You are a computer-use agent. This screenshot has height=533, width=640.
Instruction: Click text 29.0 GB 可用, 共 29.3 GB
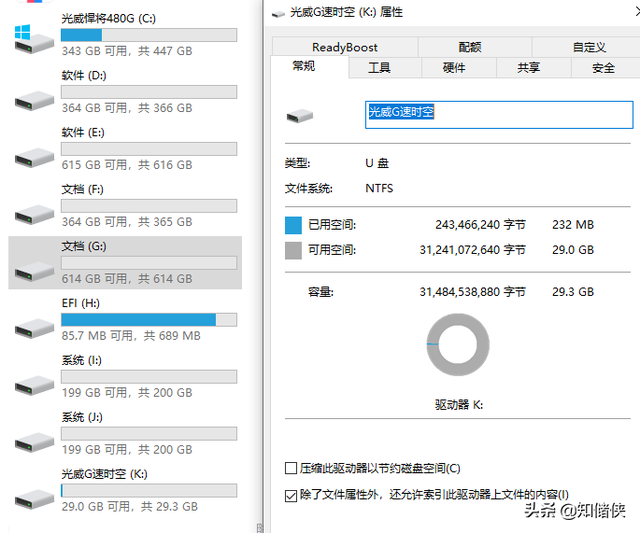pos(130,507)
